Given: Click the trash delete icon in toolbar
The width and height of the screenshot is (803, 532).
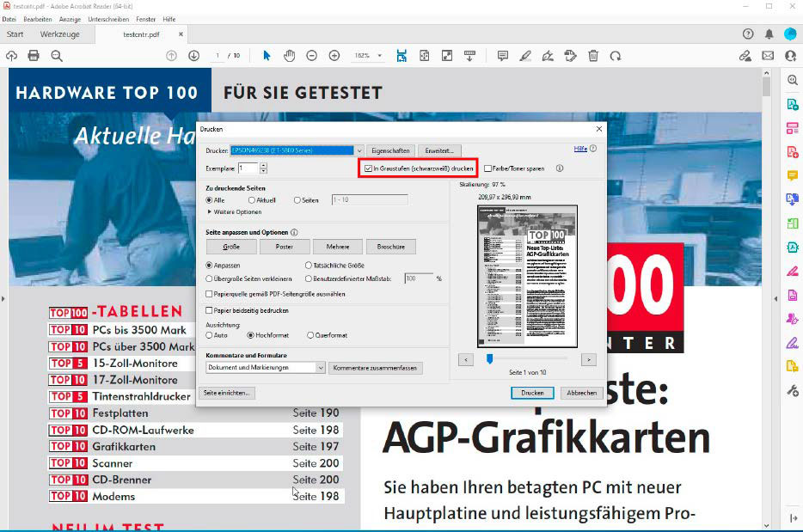Looking at the screenshot, I should coord(593,56).
